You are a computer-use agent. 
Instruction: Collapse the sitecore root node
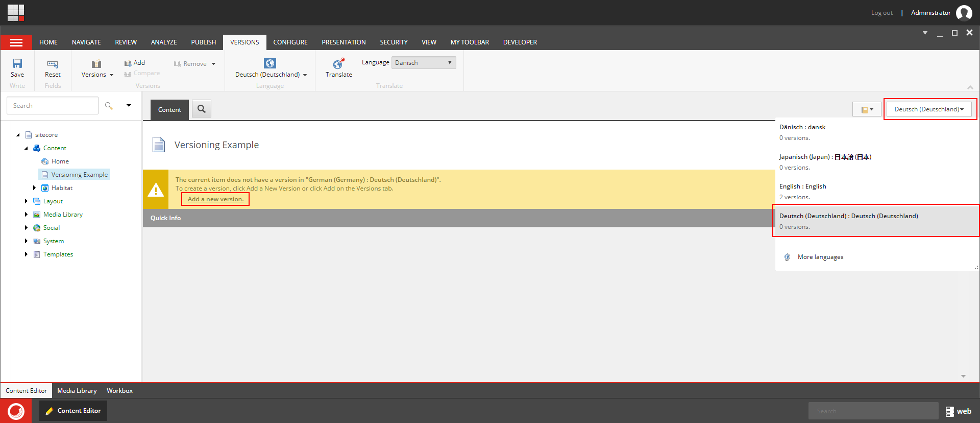coord(18,135)
